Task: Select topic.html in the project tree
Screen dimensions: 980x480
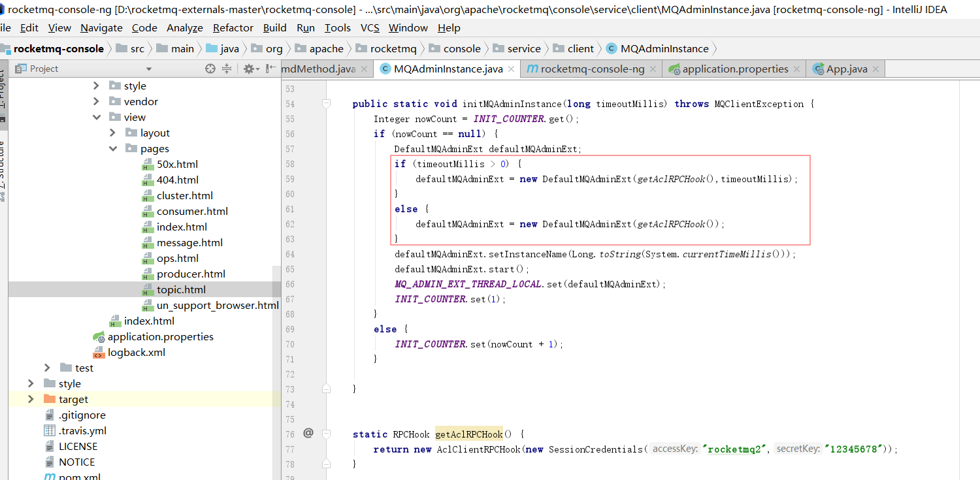Action: pos(174,289)
